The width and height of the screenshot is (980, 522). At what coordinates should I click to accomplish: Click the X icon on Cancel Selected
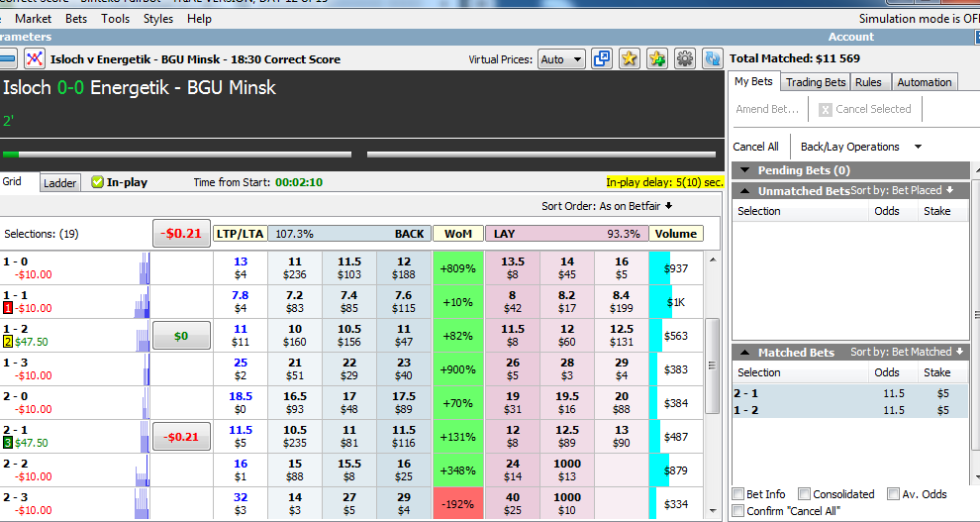[825, 109]
